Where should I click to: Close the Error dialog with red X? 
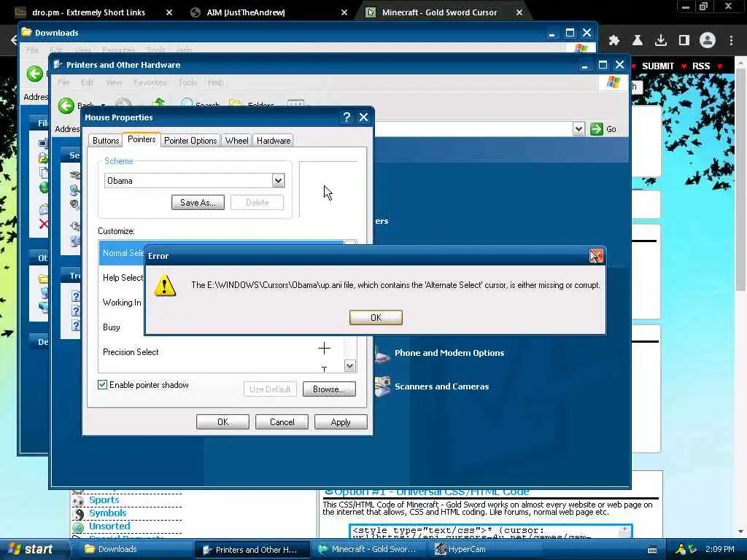point(596,256)
